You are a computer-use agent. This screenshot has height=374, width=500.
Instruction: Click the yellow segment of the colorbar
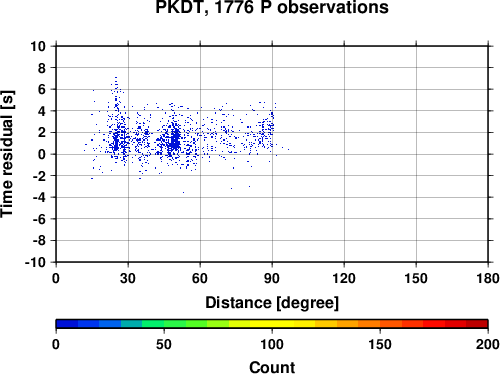click(272, 324)
